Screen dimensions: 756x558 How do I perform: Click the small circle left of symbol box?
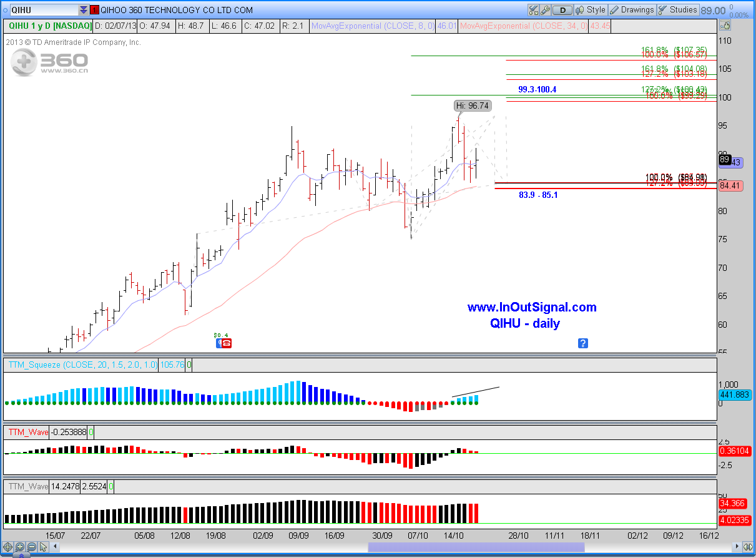coord(4,10)
